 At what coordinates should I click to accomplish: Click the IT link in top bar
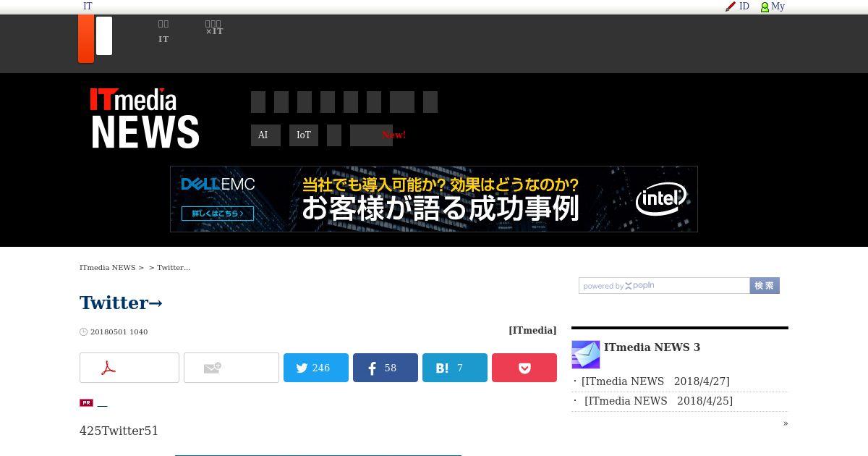coord(88,7)
